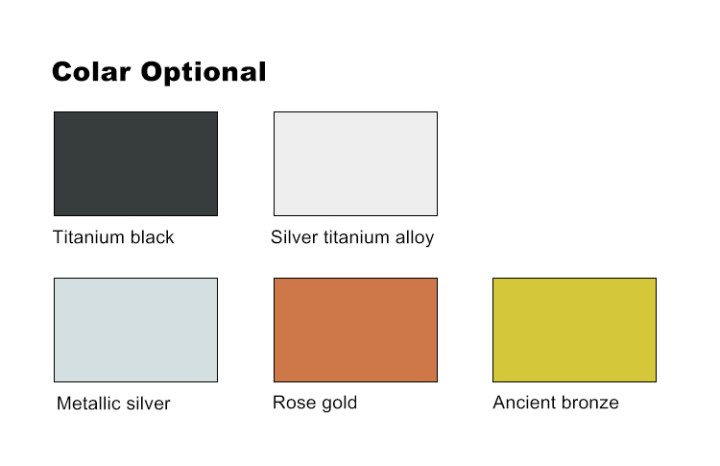Choose the Metallic silver color swatch
The width and height of the screenshot is (720, 466).
[x=136, y=330]
